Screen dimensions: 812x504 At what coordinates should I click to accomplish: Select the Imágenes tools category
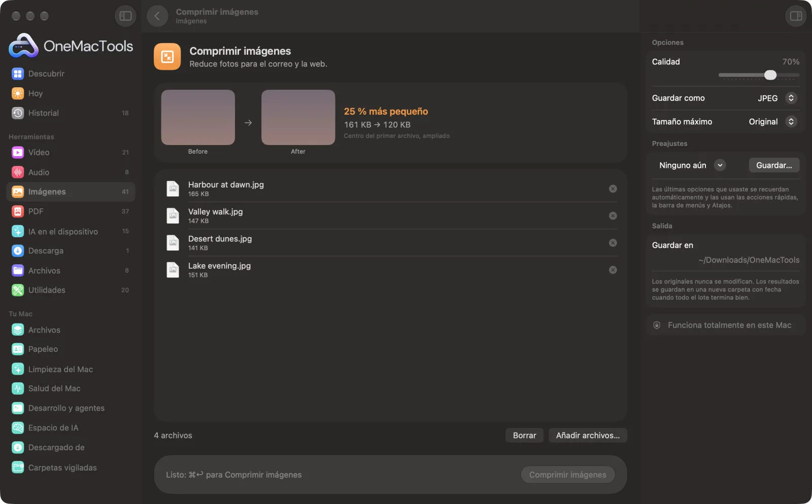click(x=71, y=192)
